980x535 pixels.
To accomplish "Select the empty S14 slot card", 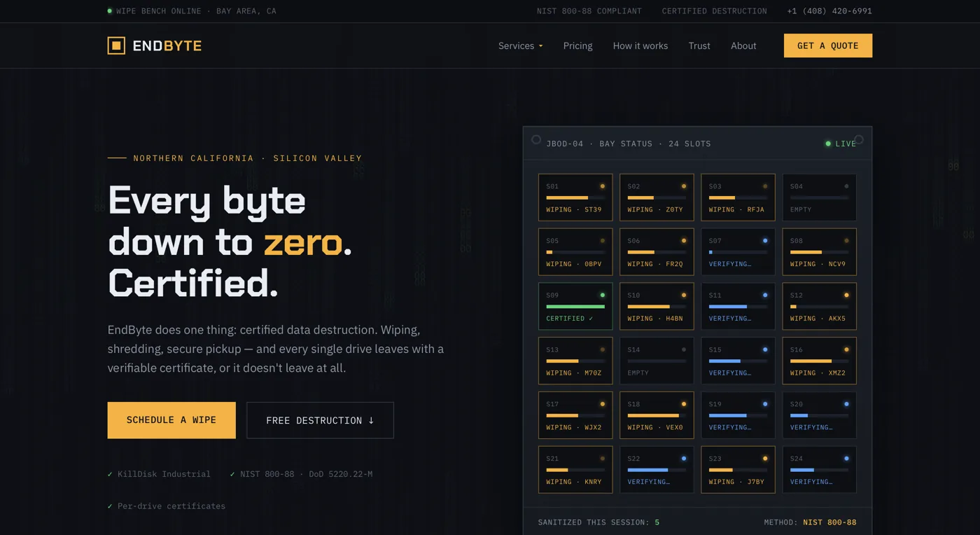I will [657, 361].
